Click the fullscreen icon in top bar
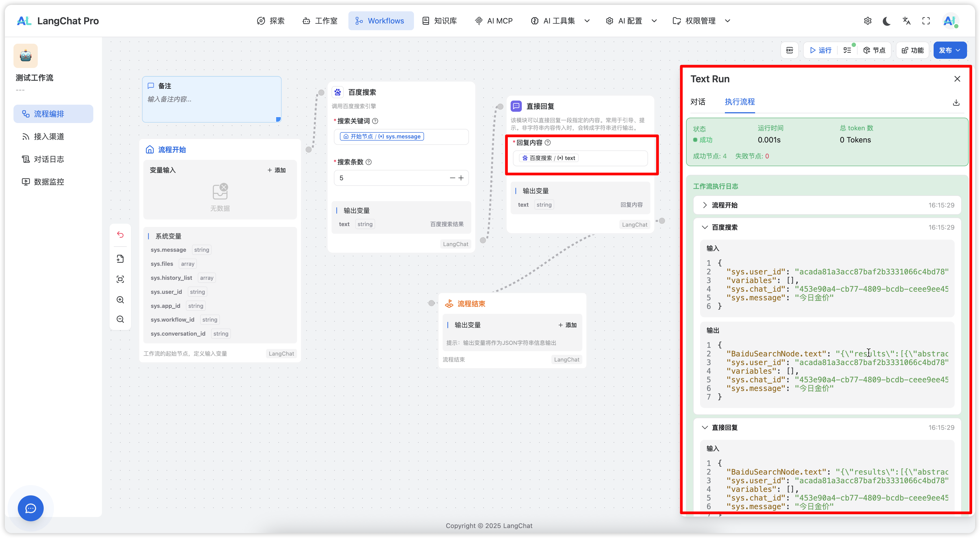The width and height of the screenshot is (980, 538). click(x=926, y=21)
